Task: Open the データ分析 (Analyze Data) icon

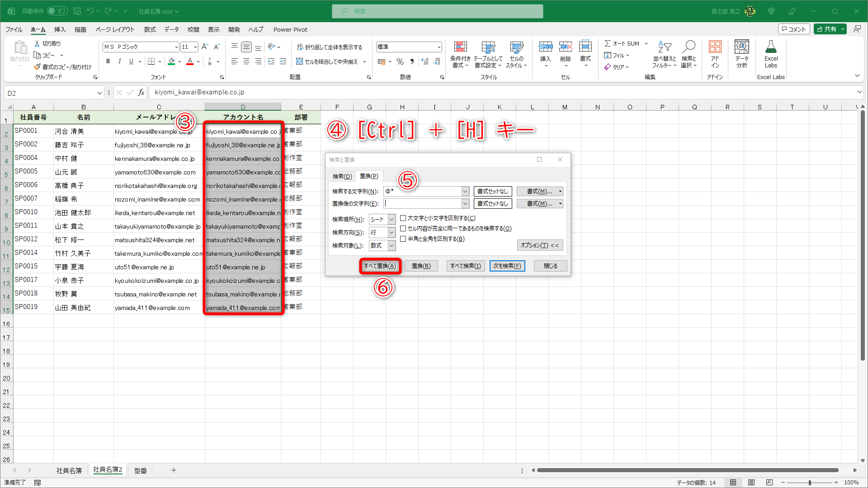Action: point(741,54)
